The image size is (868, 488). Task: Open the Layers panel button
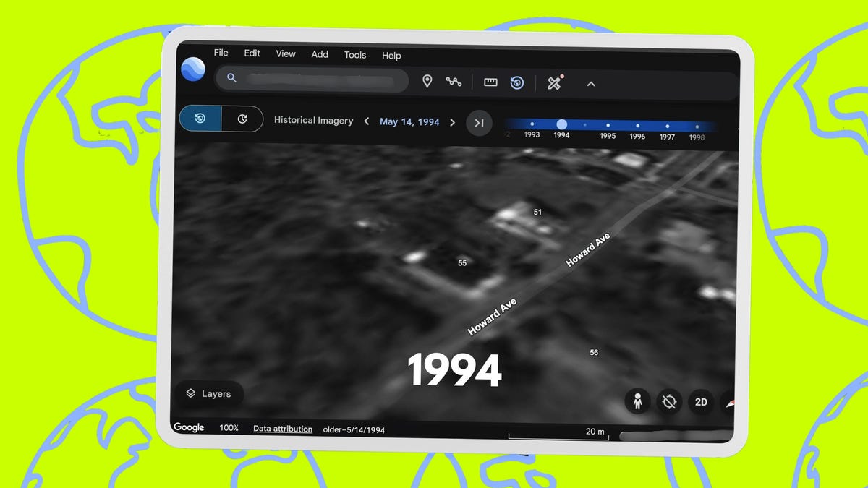coord(209,394)
